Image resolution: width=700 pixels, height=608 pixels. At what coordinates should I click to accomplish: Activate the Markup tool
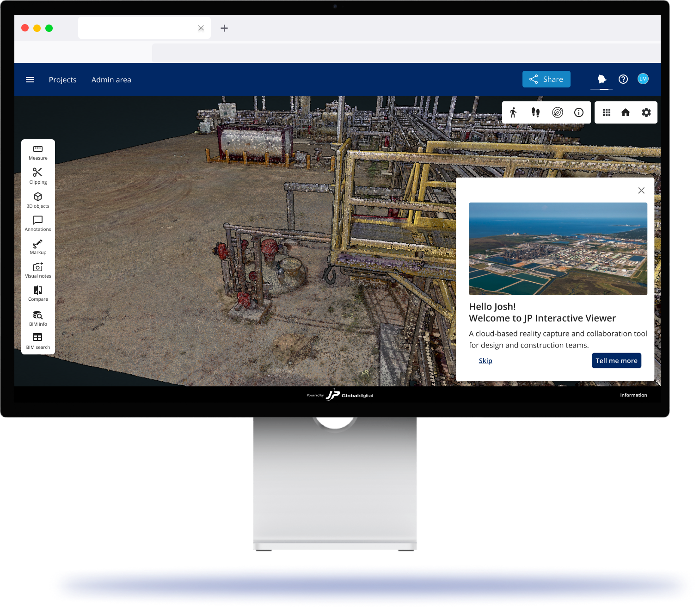(x=38, y=247)
